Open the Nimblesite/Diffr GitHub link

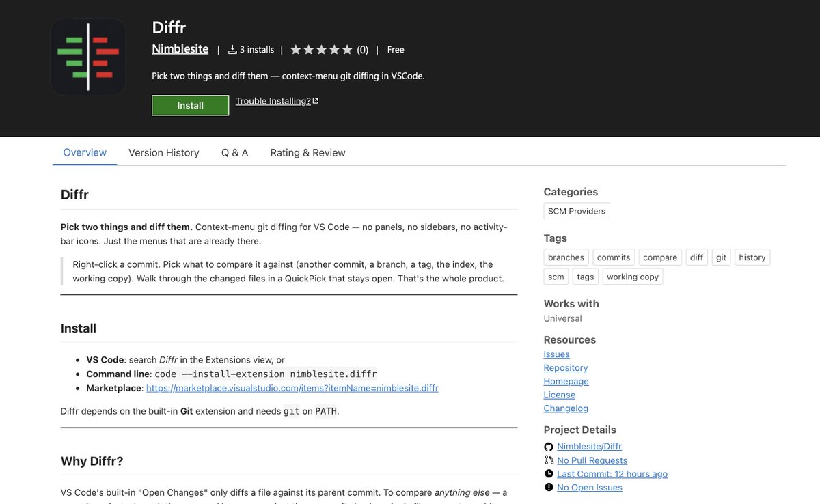pos(589,447)
